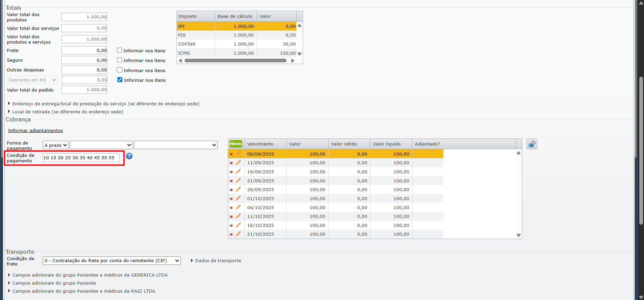Click the Condição de pagamento input field
This screenshot has height=300, width=644.
(81, 158)
